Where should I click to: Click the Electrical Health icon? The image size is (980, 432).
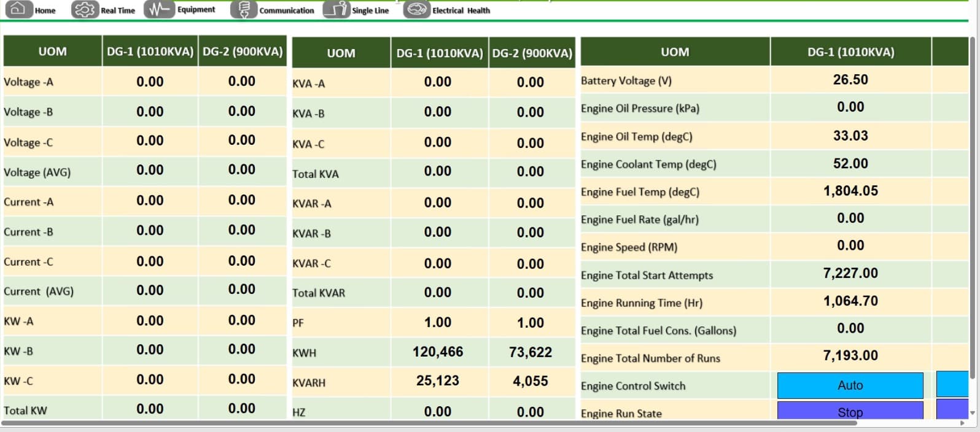(x=417, y=10)
